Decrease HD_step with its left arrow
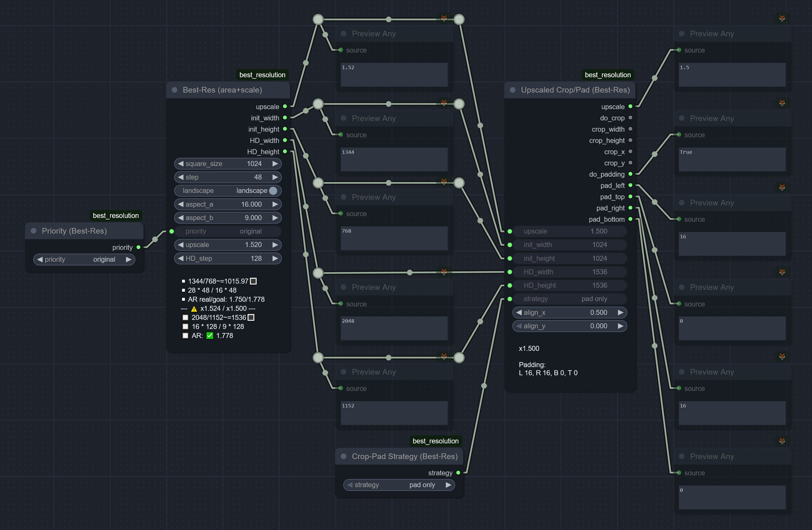The height and width of the screenshot is (530, 812). pos(180,258)
